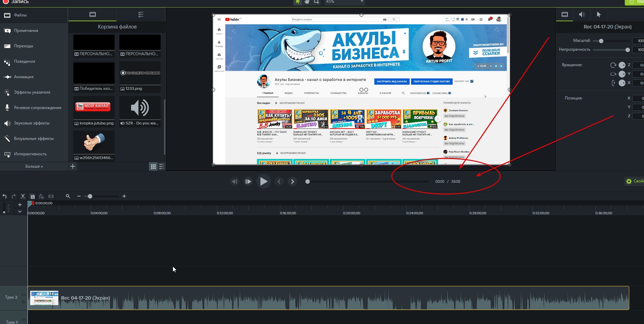Split the clip at playhead
Screen dimensions: 644x324
pos(51,196)
